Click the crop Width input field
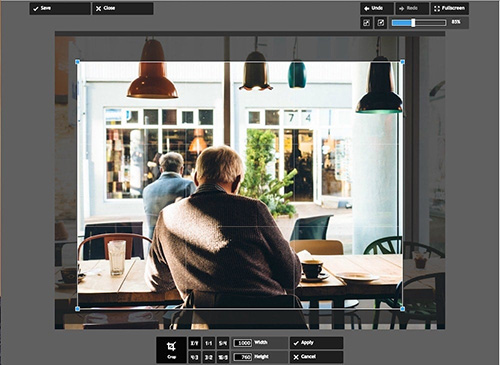Viewport: 500px width, 365px height. click(243, 343)
